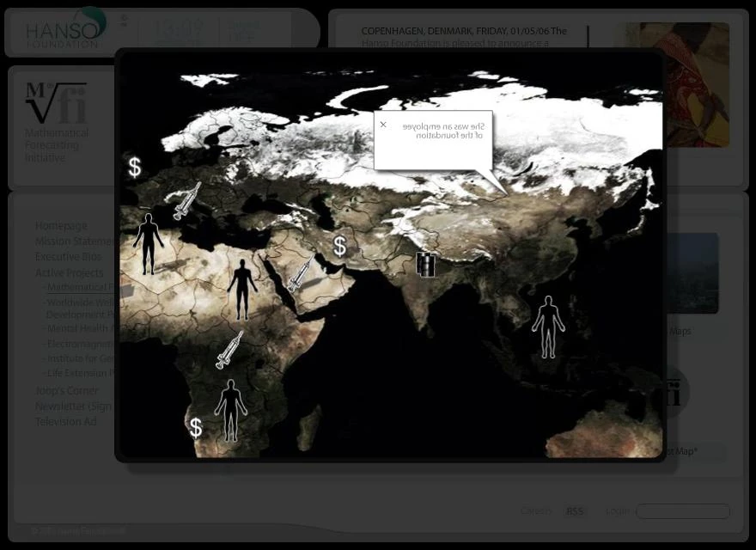Select the human outline icon in Southeast Asia
This screenshot has width=756, height=550.
pyautogui.click(x=548, y=327)
